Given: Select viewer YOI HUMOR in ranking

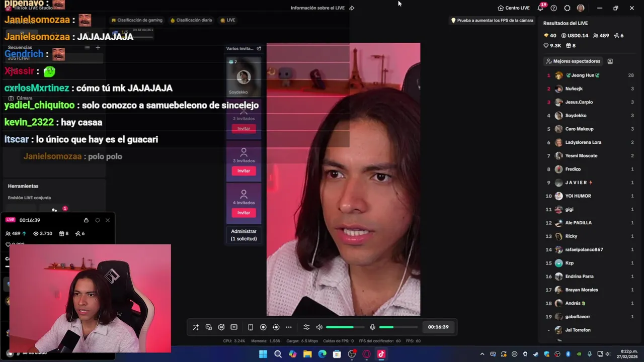Looking at the screenshot, I should (x=590, y=196).
